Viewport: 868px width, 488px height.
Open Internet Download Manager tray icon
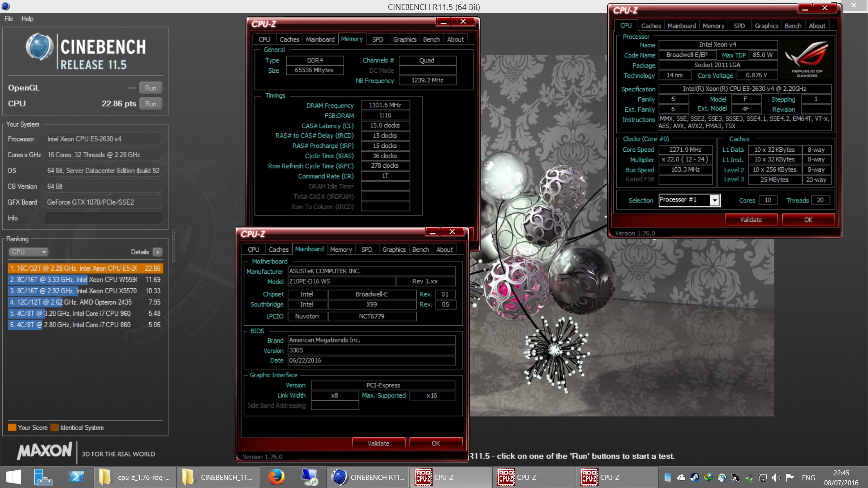[708, 478]
